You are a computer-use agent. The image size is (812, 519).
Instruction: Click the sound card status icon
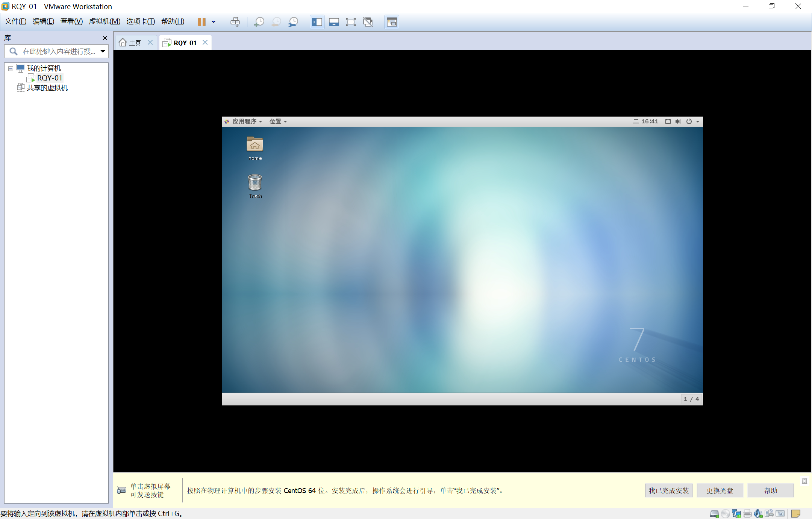point(758,514)
